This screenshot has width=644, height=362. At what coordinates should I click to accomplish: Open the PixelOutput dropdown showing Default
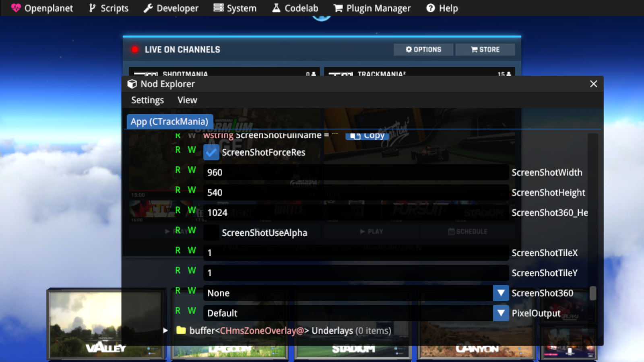(501, 313)
